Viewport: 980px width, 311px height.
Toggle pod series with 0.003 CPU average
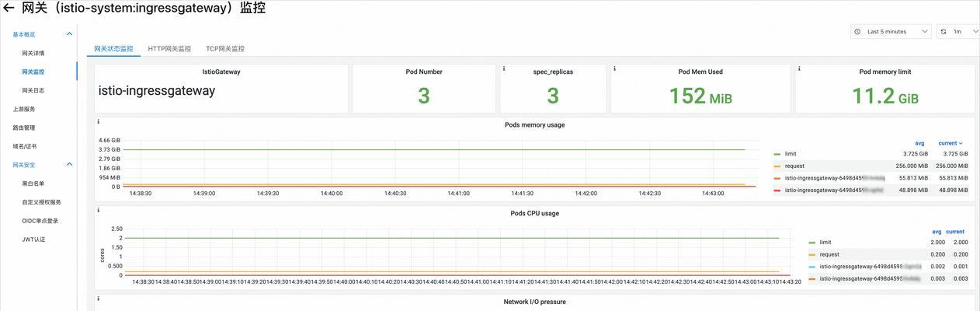870,278
